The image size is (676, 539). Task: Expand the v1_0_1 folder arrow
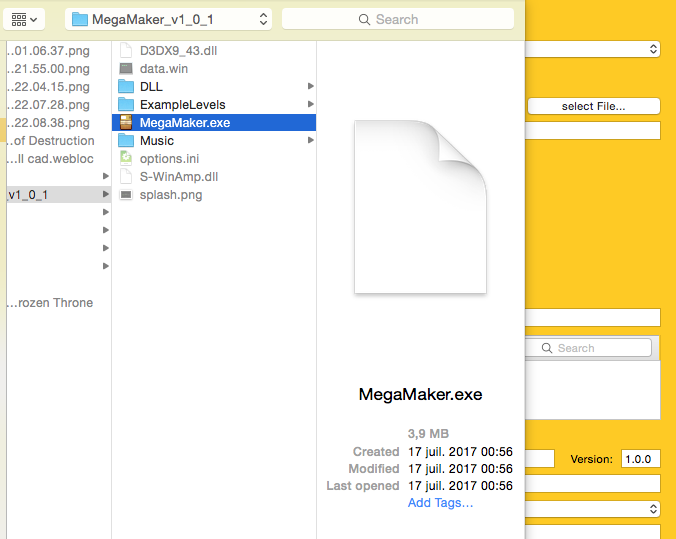[x=106, y=194]
